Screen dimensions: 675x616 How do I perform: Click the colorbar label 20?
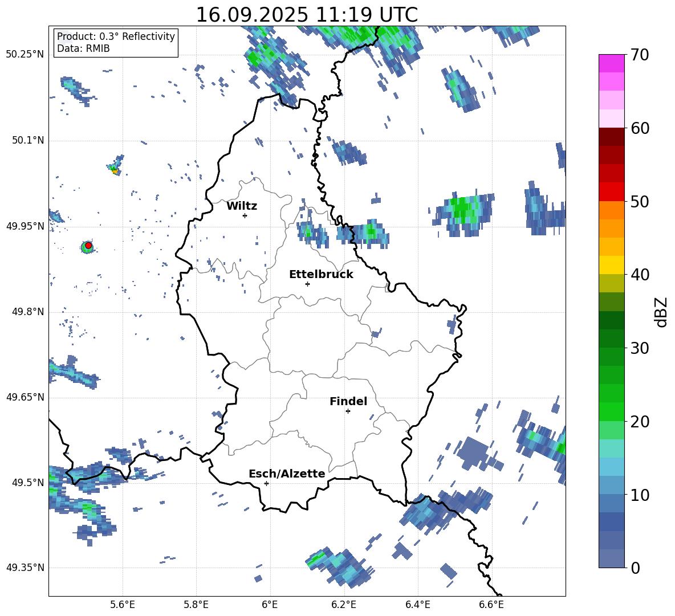(x=640, y=421)
